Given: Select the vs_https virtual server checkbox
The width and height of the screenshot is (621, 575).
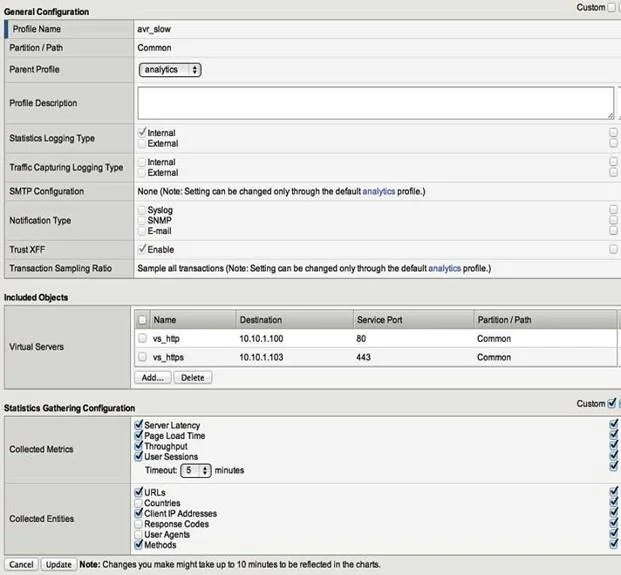Looking at the screenshot, I should point(142,357).
